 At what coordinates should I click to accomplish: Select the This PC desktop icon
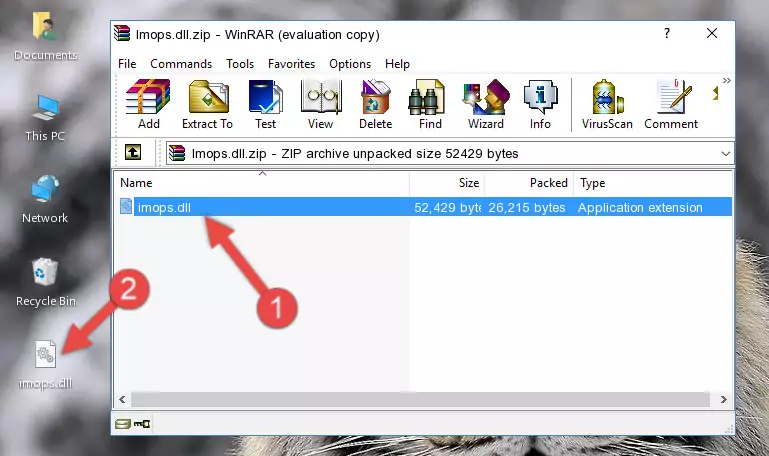click(45, 118)
